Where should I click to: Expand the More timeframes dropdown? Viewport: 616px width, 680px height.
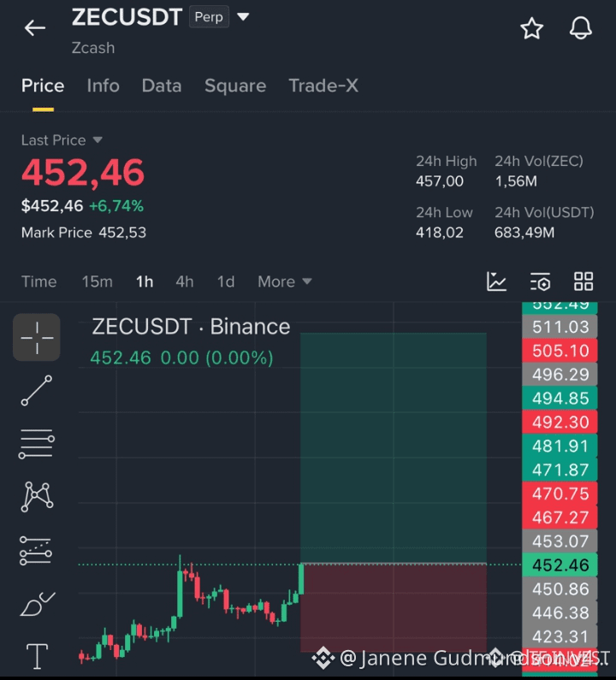[285, 282]
